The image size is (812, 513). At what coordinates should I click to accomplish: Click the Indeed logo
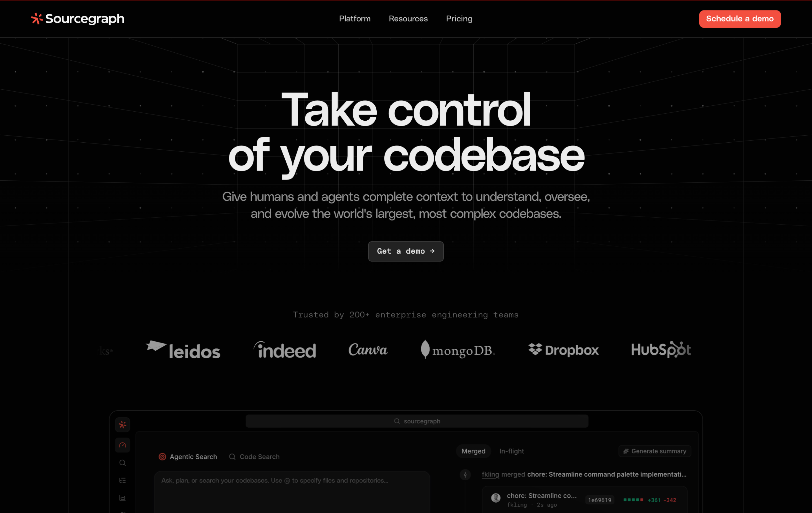tap(284, 350)
